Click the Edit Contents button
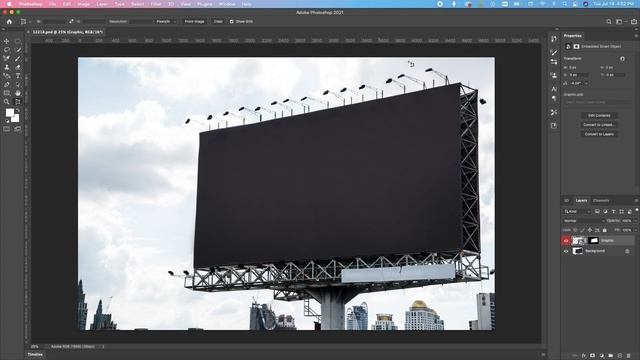The height and width of the screenshot is (360, 640). [599, 116]
